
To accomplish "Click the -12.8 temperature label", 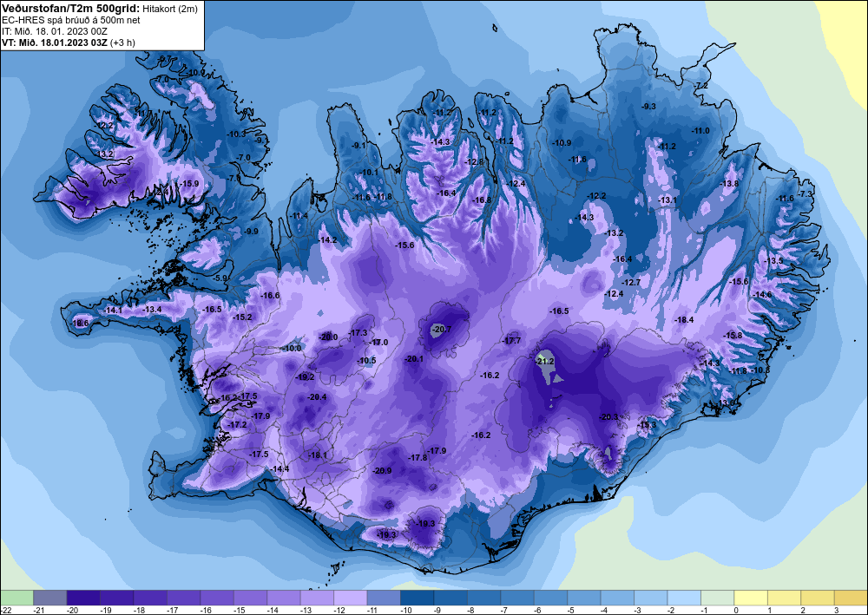I will tap(475, 162).
